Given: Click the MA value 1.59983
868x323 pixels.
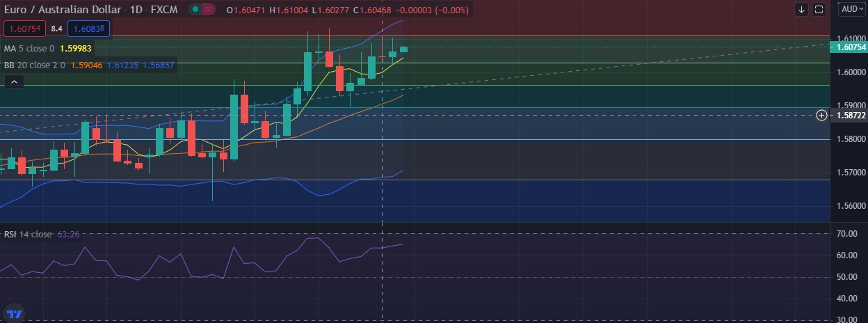Looking at the screenshot, I should [x=76, y=49].
